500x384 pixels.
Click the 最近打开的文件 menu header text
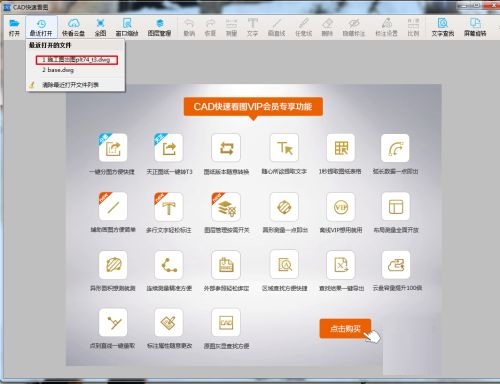click(x=50, y=45)
